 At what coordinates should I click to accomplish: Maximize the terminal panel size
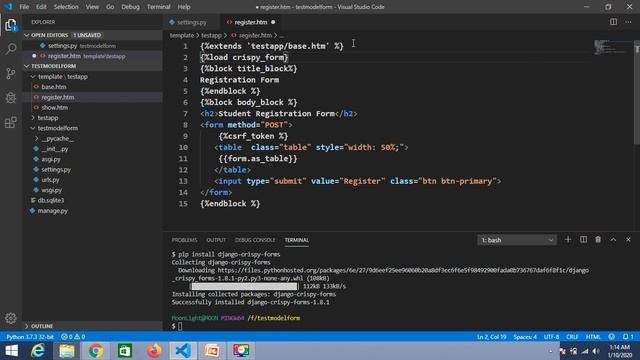pyautogui.click(x=613, y=240)
